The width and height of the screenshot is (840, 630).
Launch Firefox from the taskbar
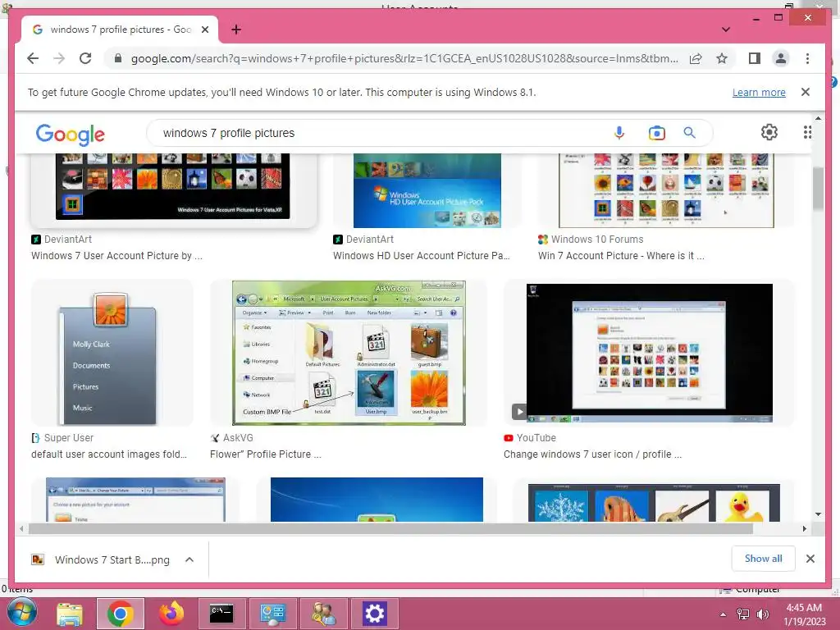point(171,614)
